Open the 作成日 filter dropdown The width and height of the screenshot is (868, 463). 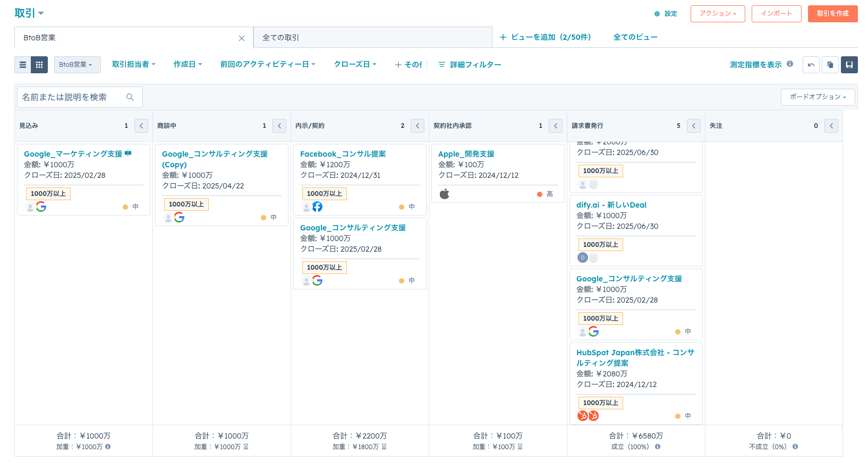point(188,64)
